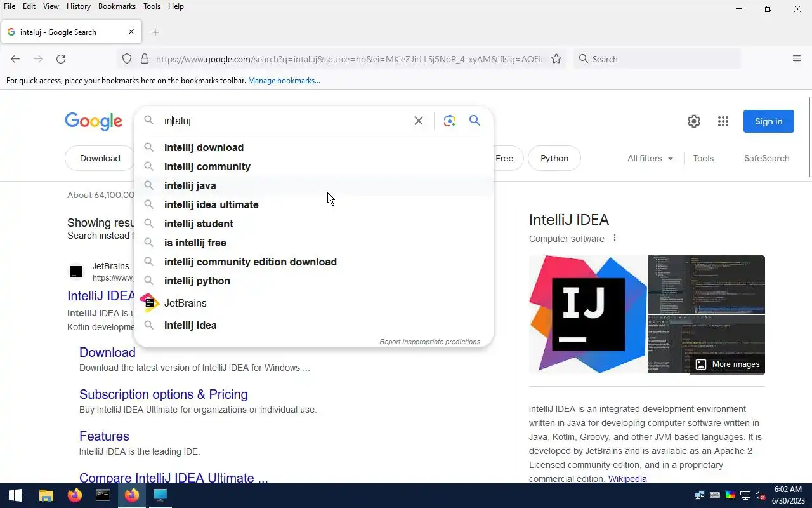Viewport: 812px width, 508px height.
Task: Click the More images button
Action: pyautogui.click(x=727, y=364)
